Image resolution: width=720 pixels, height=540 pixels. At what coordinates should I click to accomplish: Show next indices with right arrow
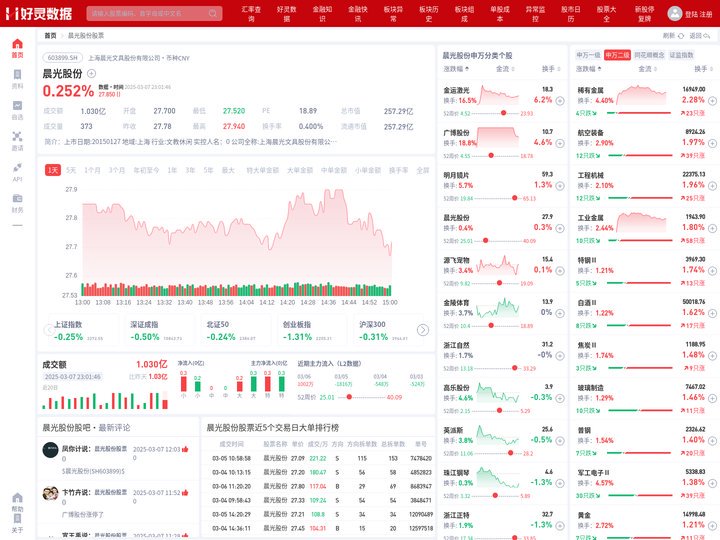422,330
